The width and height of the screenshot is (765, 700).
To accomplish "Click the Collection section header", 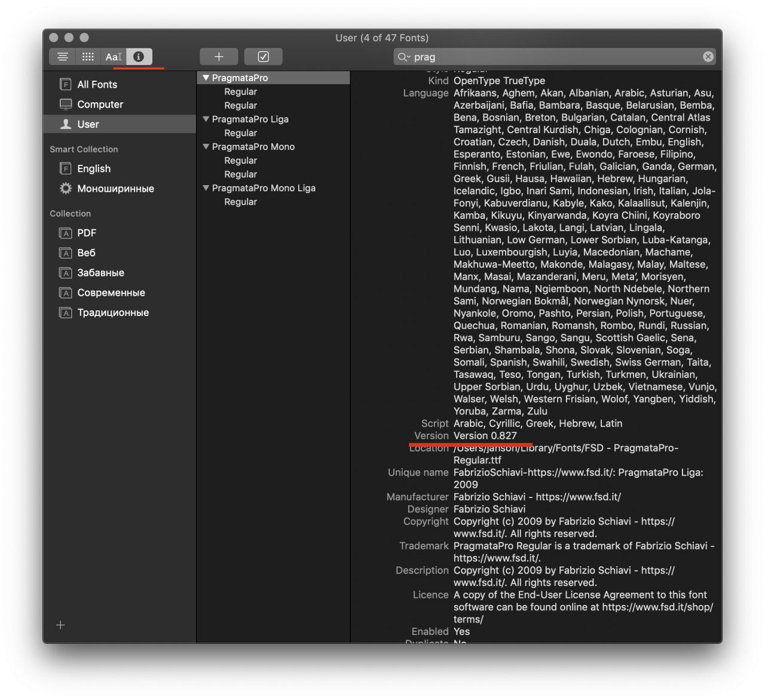I will point(71,213).
